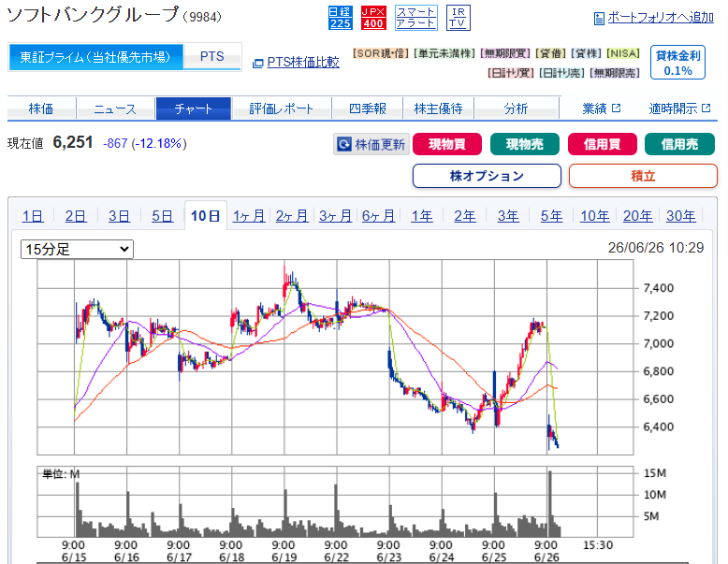This screenshot has height=564, width=728.
Task: Click external link icon beside 業績
Action: coord(616,108)
